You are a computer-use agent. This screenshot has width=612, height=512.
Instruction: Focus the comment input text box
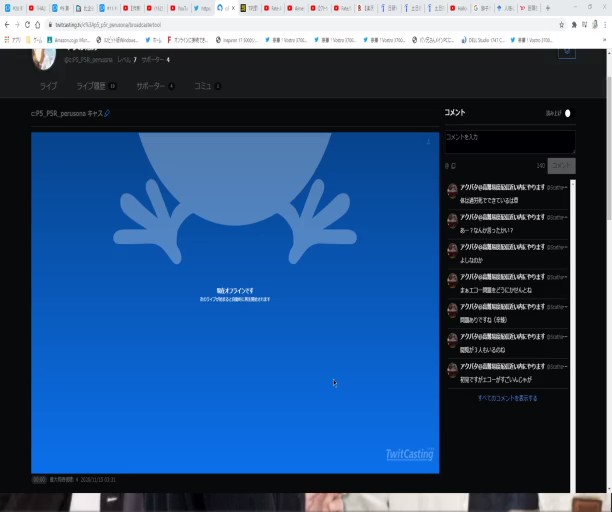coord(510,142)
